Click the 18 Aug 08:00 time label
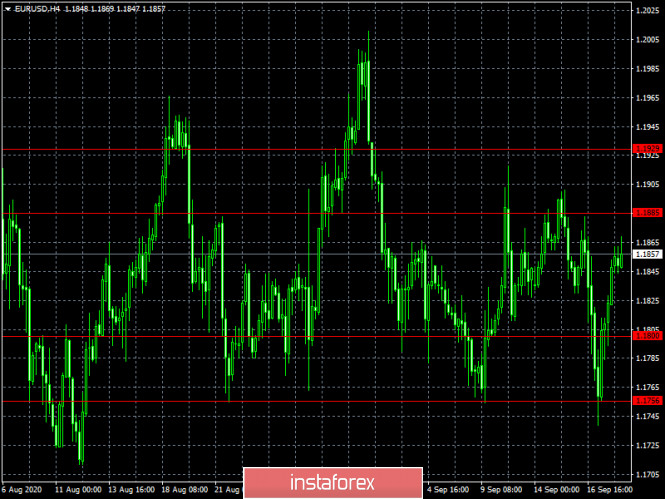 (184, 490)
